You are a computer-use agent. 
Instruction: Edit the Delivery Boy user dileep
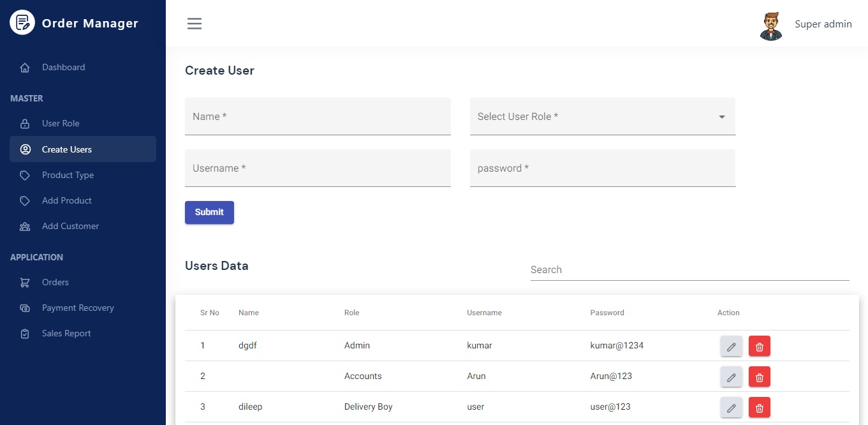[731, 407]
